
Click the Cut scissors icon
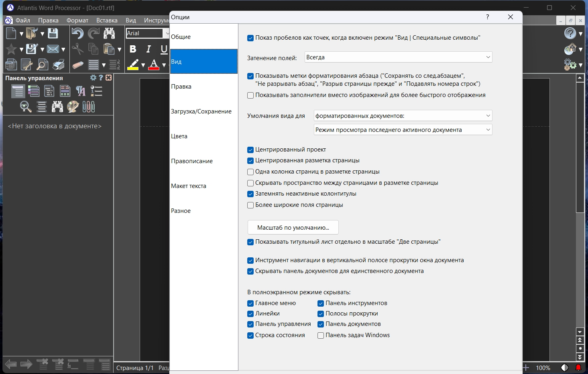tap(77, 49)
